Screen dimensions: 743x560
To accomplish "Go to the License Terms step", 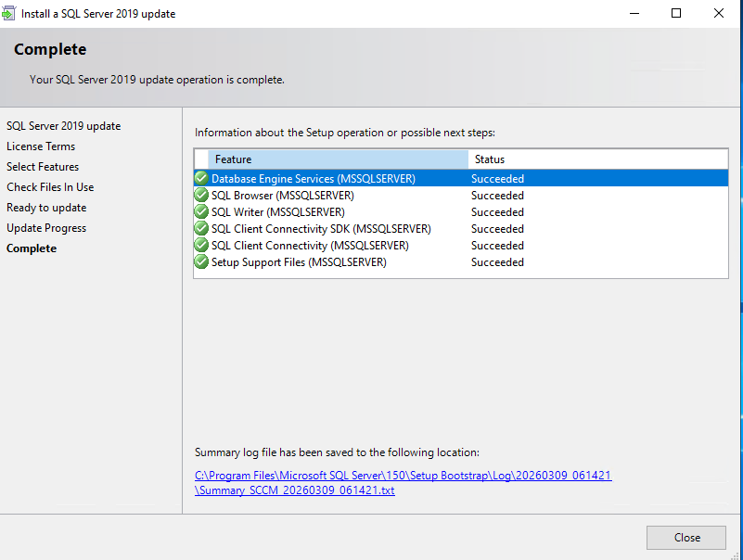I will (41, 146).
